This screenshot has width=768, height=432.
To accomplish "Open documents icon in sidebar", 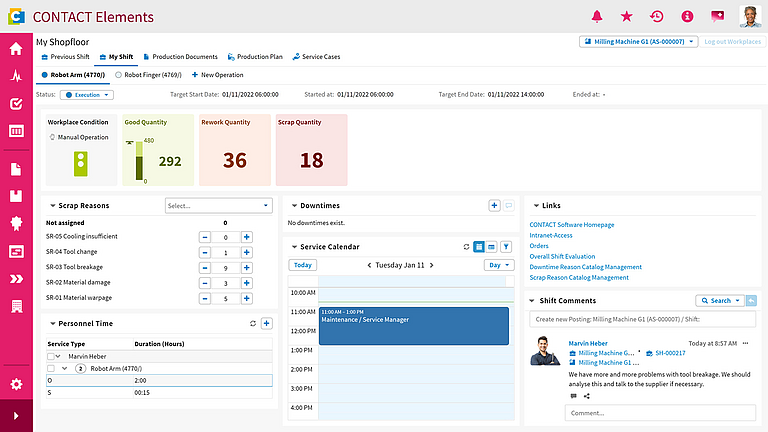I will click(x=16, y=169).
